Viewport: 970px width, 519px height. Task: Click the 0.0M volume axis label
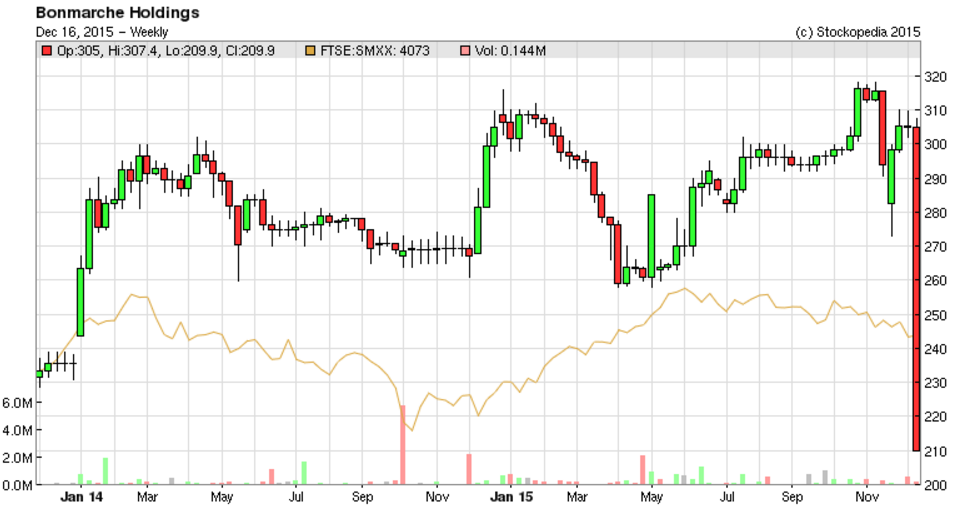coord(17,485)
